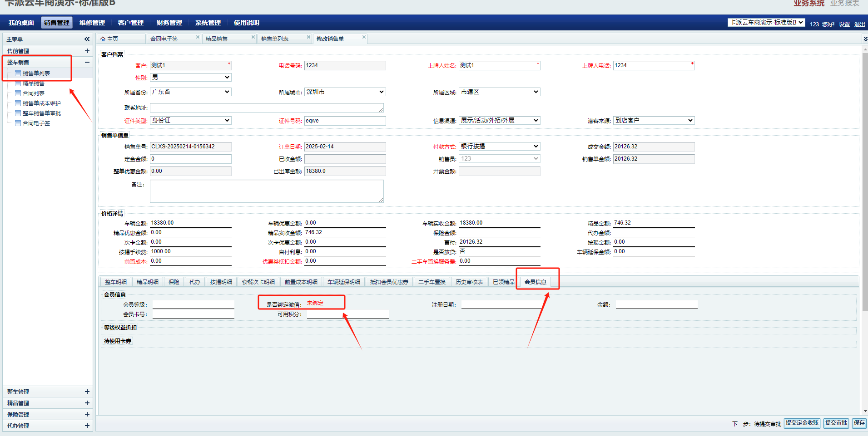Image resolution: width=868 pixels, height=436 pixels.
Task: Click the 提交审批 button
Action: pos(836,423)
